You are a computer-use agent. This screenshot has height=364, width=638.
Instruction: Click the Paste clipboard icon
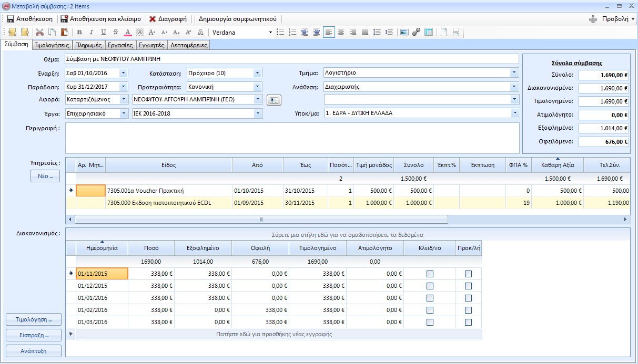[x=64, y=33]
